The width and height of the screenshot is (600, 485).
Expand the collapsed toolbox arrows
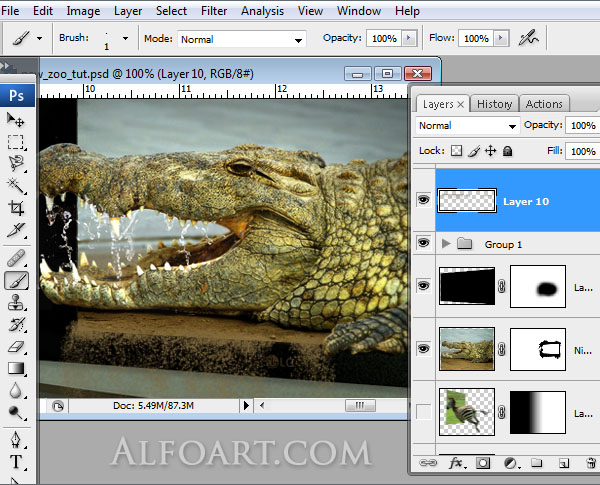pyautogui.click(x=5, y=66)
